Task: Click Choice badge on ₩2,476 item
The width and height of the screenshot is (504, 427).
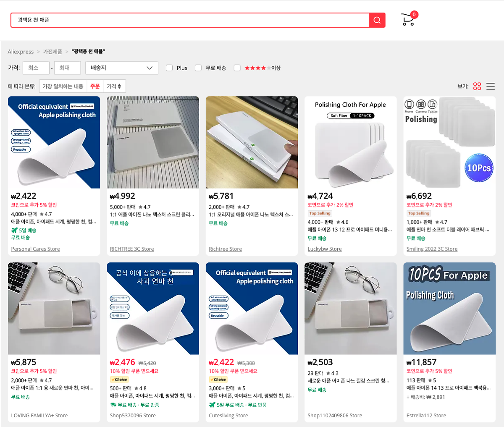Action: coord(119,380)
